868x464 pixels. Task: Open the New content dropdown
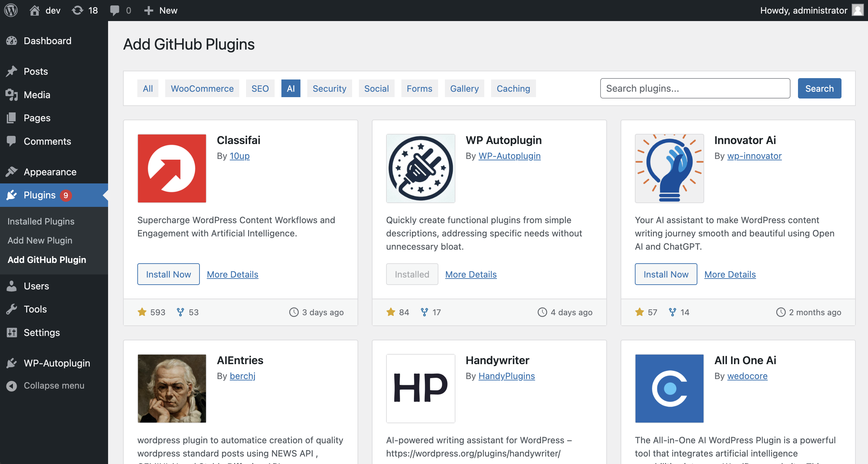tap(161, 10)
